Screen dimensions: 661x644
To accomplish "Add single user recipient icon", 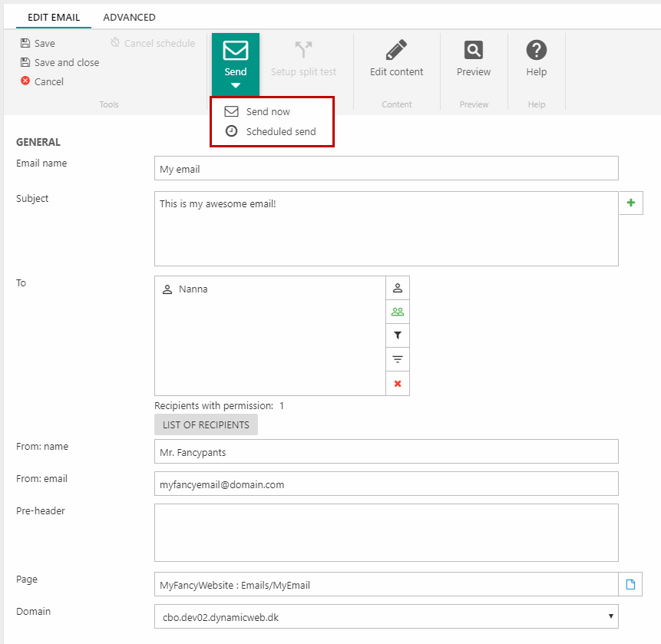I will coord(398,289).
